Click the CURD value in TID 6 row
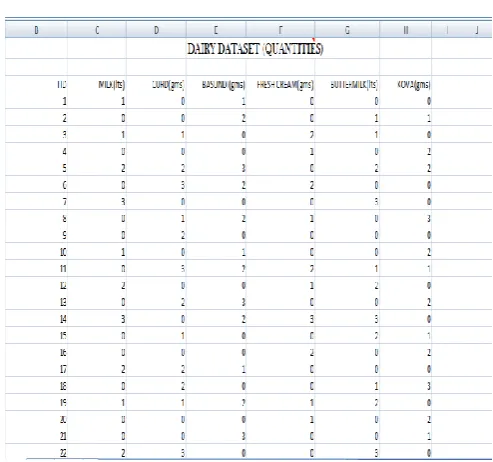The height and width of the screenshot is (462, 493). [156, 185]
